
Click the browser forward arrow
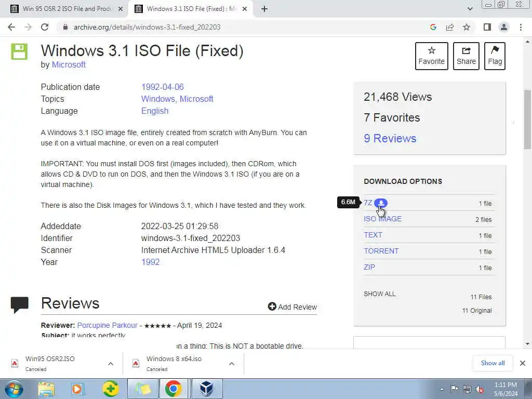pyautogui.click(x=28, y=27)
